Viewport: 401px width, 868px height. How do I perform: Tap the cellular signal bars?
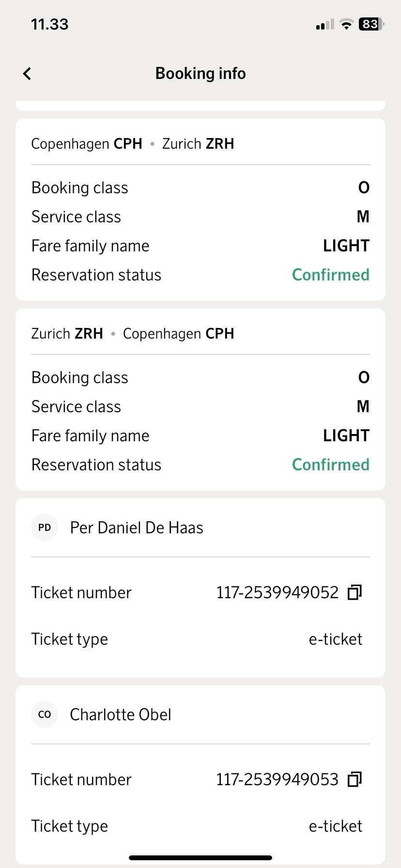(x=324, y=25)
